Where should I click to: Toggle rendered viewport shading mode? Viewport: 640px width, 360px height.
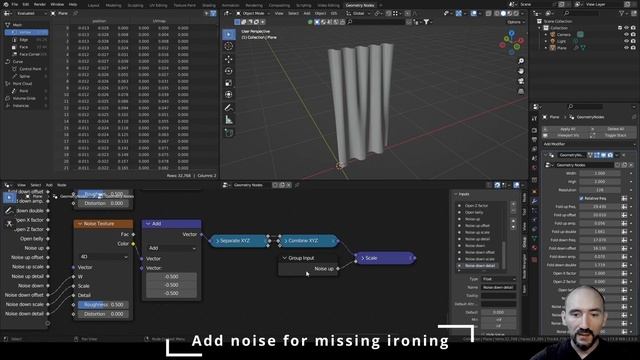tap(516, 13)
